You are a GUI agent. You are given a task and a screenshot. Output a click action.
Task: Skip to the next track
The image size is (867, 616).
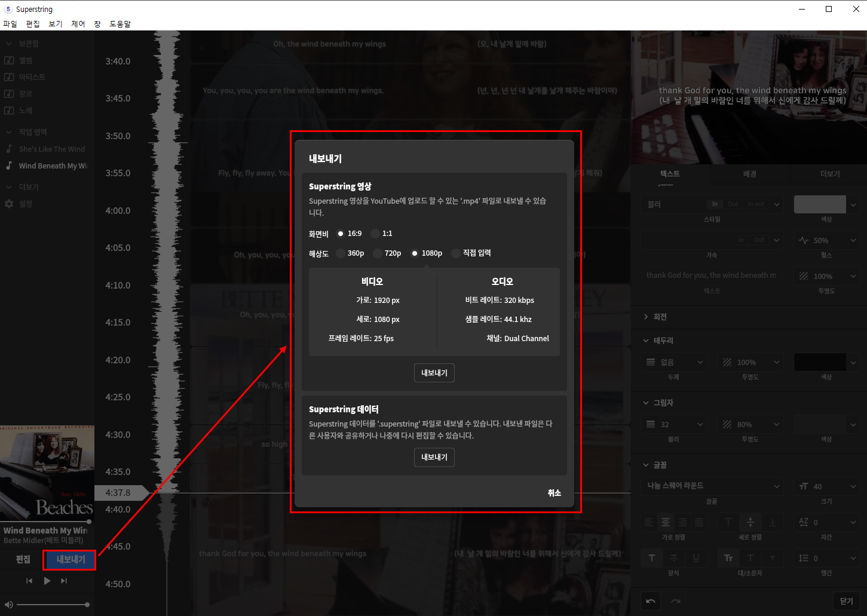click(64, 581)
